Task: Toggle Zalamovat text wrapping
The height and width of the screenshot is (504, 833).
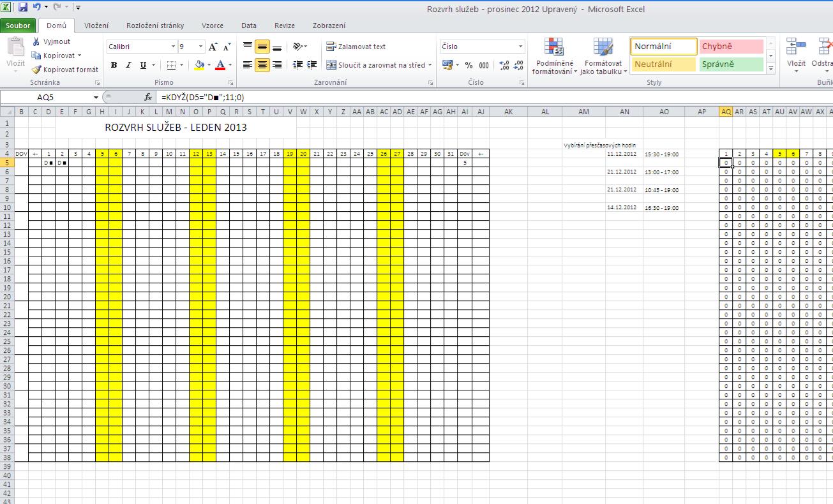Action: [356, 47]
